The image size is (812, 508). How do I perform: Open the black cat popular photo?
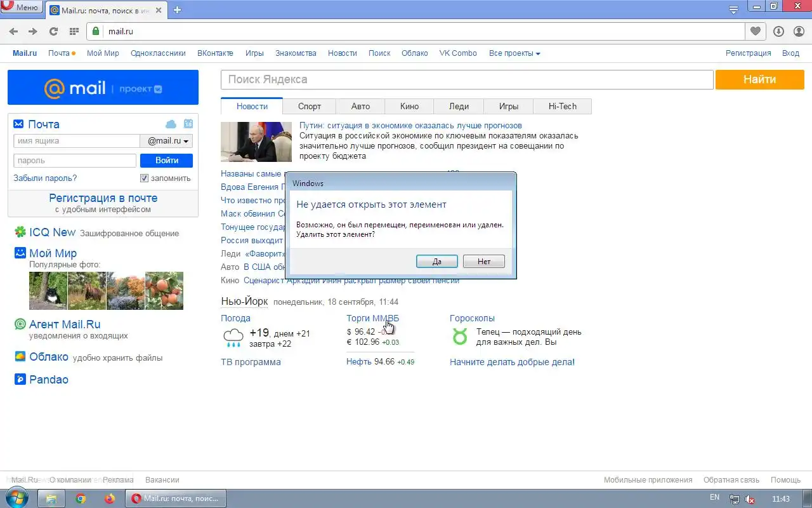tap(48, 291)
